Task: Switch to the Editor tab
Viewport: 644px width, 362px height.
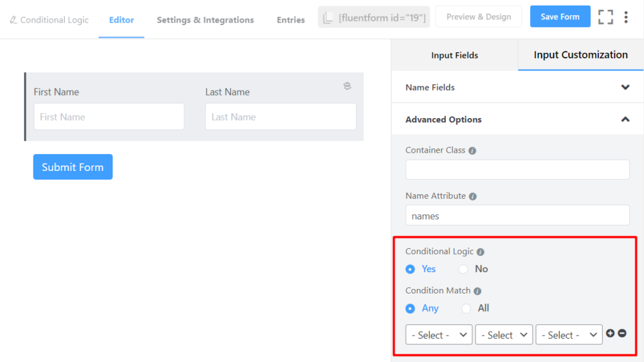Action: 121,19
